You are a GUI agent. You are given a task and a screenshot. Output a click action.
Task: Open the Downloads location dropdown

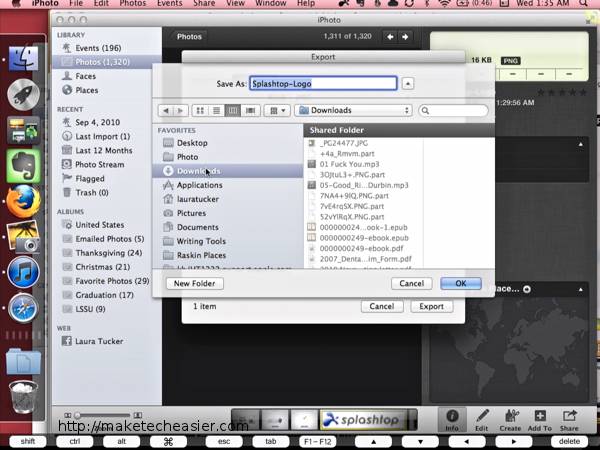(x=353, y=111)
